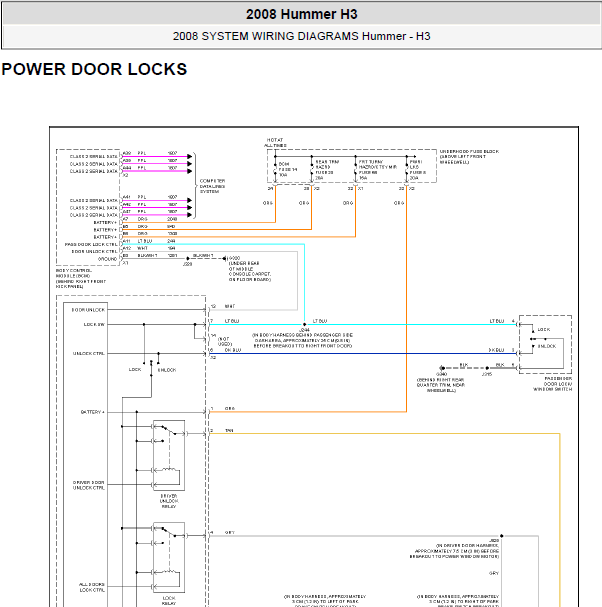
Task: Click the 'TAN' wire label at pin 2
Action: pos(229,430)
